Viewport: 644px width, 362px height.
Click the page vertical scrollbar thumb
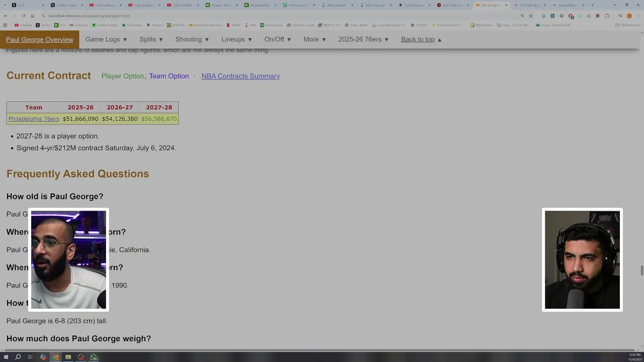(x=641, y=270)
